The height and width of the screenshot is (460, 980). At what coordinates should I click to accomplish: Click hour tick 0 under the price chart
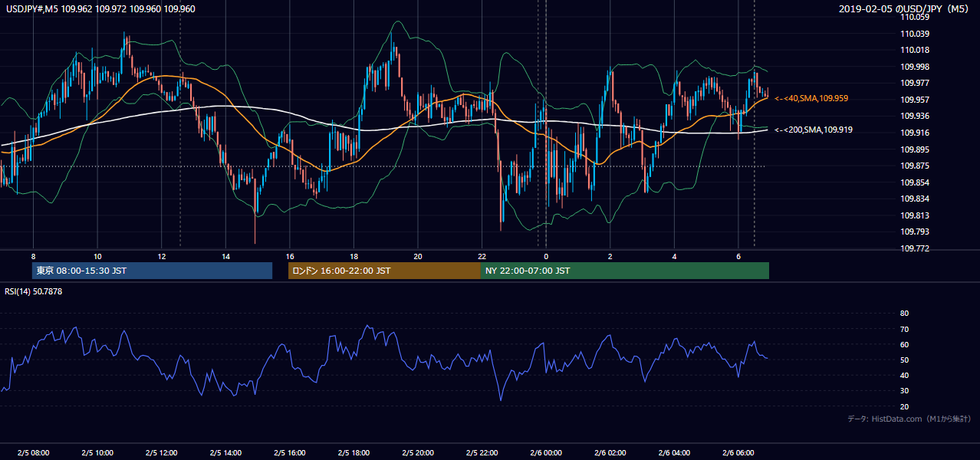[546, 256]
